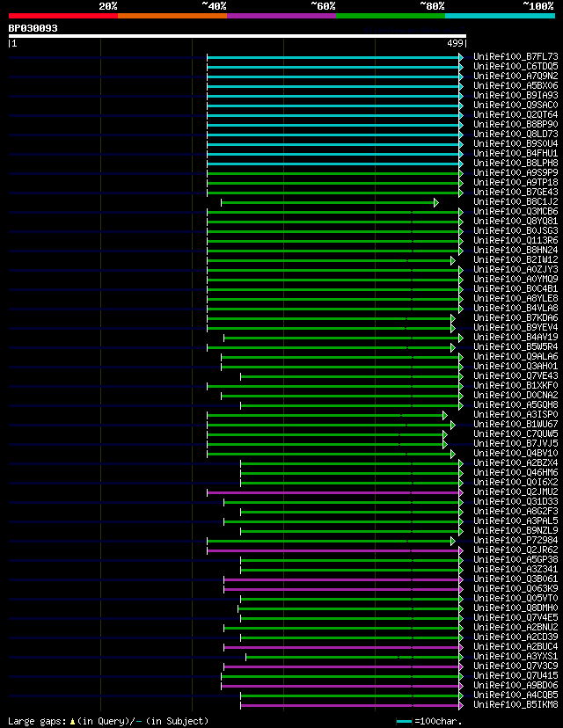563x728 pixels.
Task: Click the white BP030093 query sequence bar
Action: point(238,36)
